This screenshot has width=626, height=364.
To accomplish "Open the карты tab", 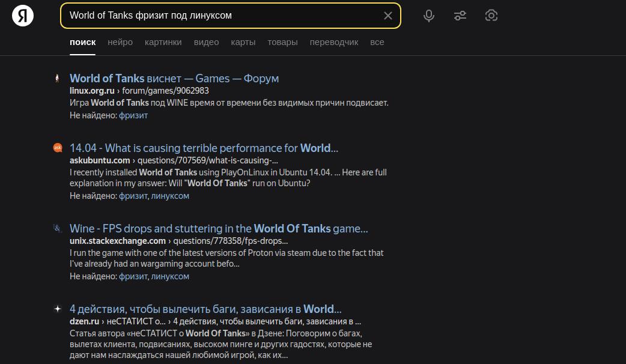I will pyautogui.click(x=243, y=42).
